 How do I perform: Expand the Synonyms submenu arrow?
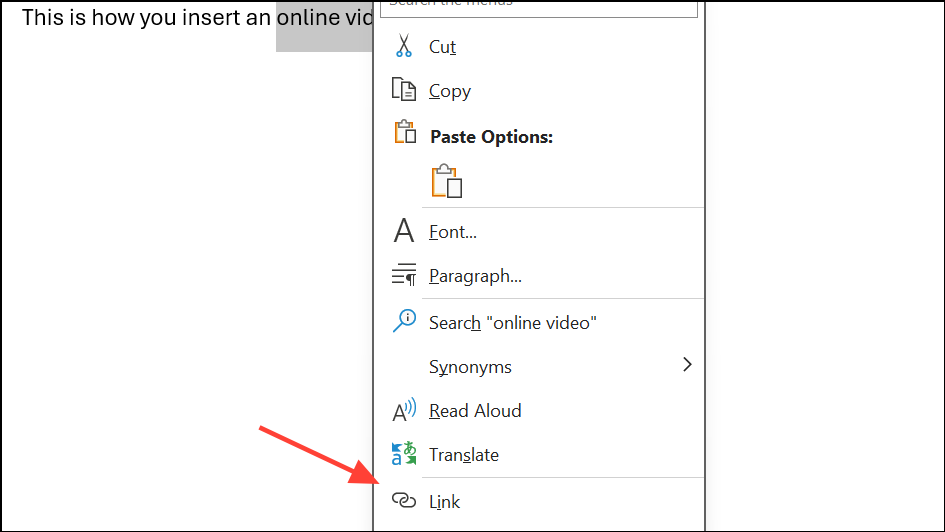pyautogui.click(x=687, y=365)
